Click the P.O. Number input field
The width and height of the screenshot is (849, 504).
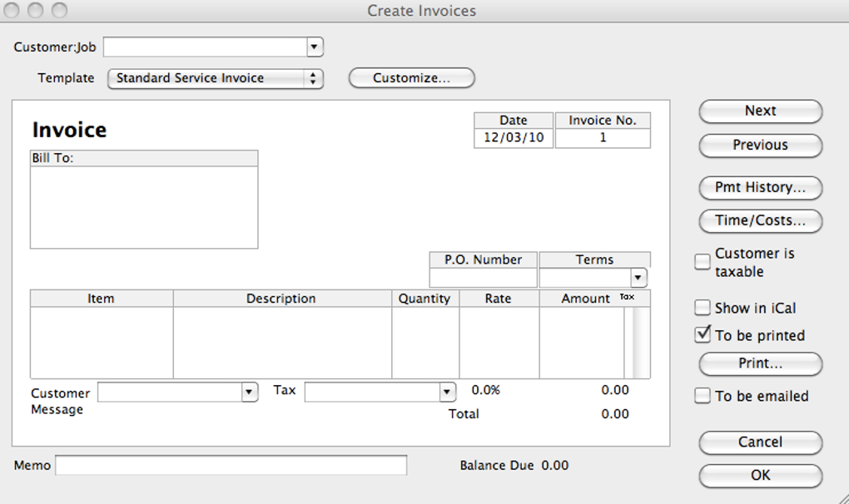(x=484, y=278)
